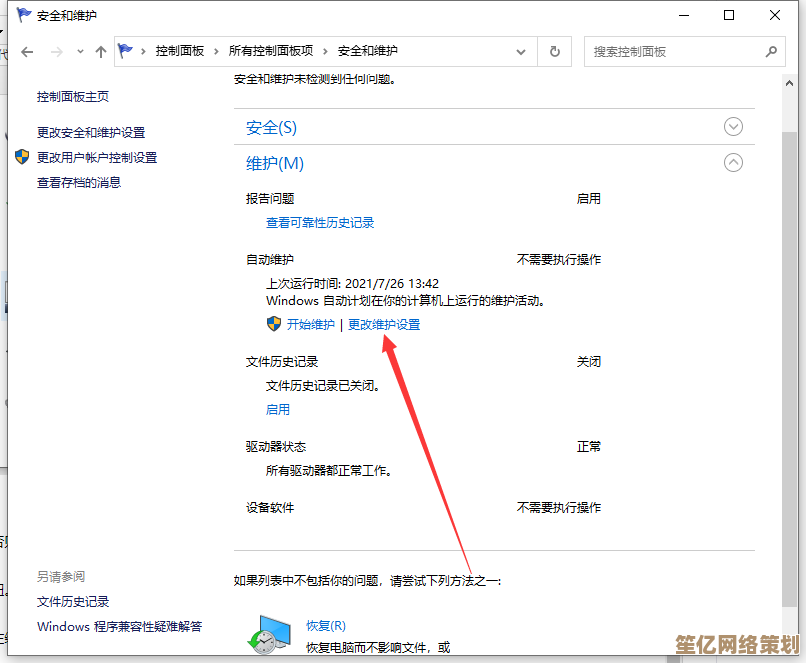Click shield icon beside 更改用户帐户控制设置
This screenshot has height=663, width=806.
(x=22, y=157)
